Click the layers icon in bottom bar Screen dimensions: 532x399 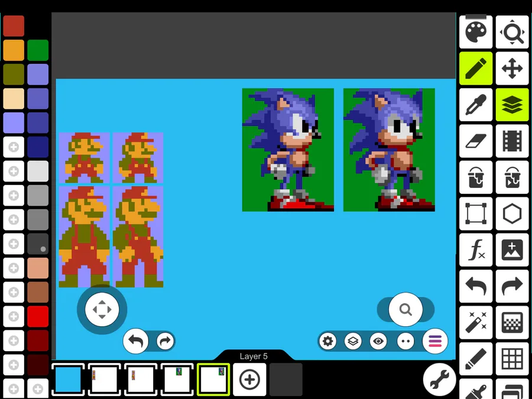pyautogui.click(x=353, y=341)
